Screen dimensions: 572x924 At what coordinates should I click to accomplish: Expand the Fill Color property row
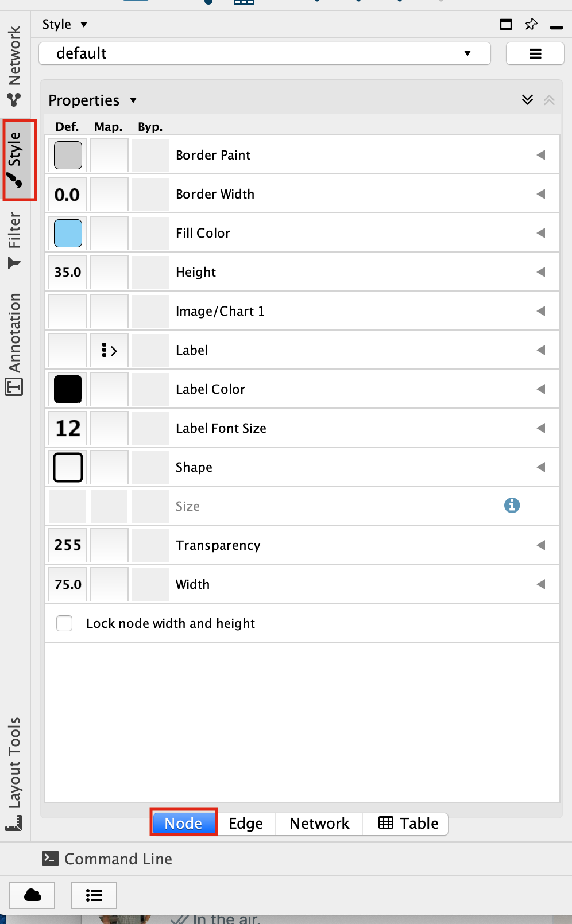click(540, 233)
